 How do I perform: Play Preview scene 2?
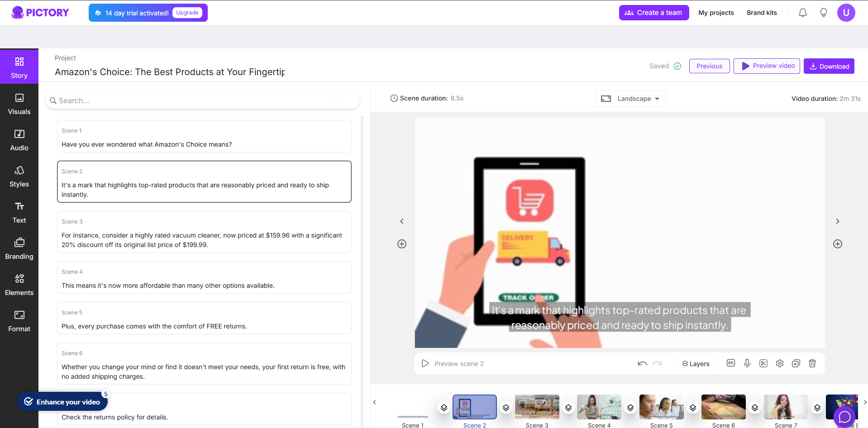(x=453, y=364)
